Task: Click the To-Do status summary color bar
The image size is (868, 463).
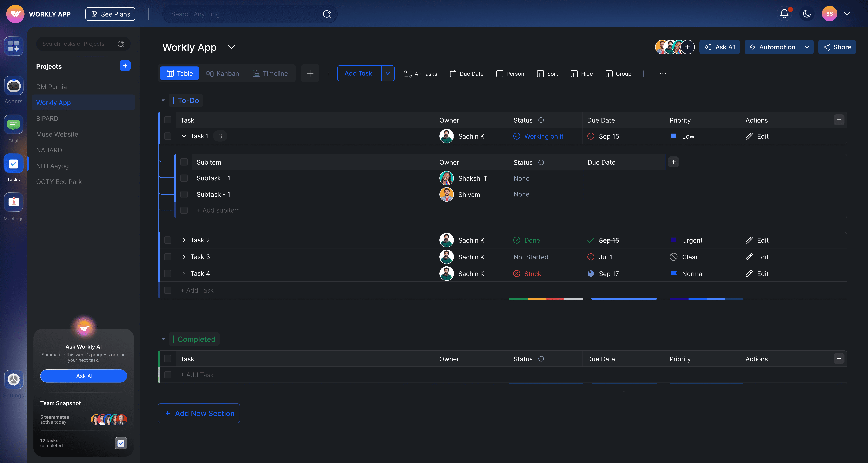Action: point(546,299)
